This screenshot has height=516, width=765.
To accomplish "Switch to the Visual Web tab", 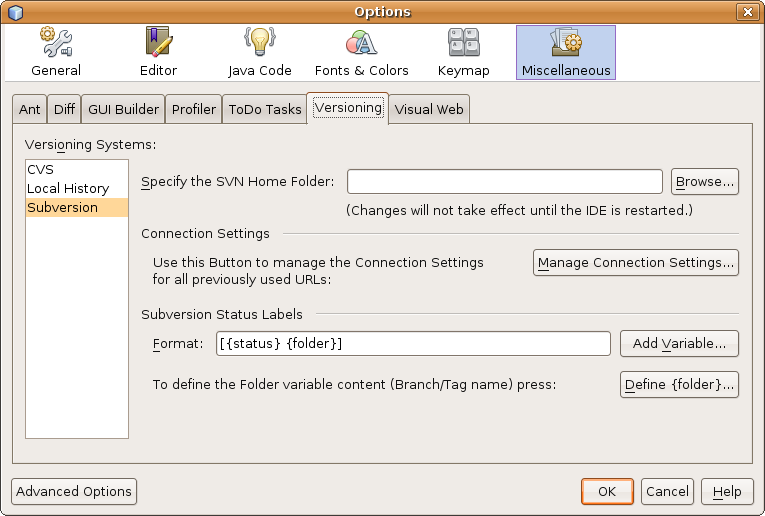I will 429,109.
